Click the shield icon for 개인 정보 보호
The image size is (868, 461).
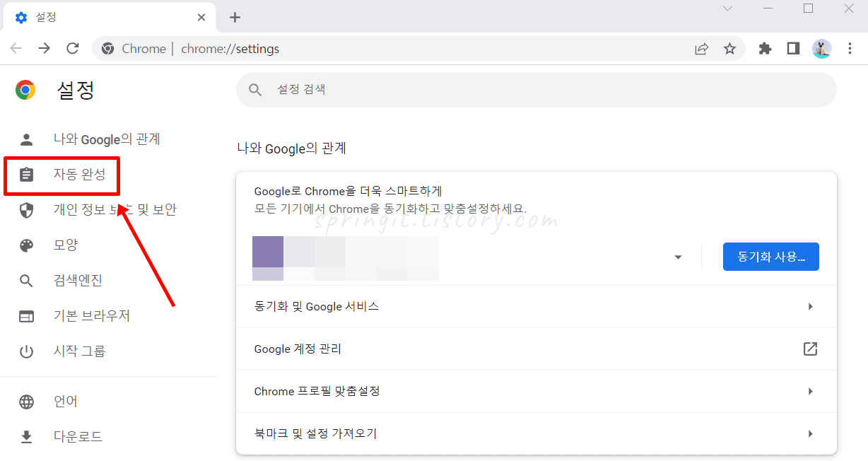(26, 210)
